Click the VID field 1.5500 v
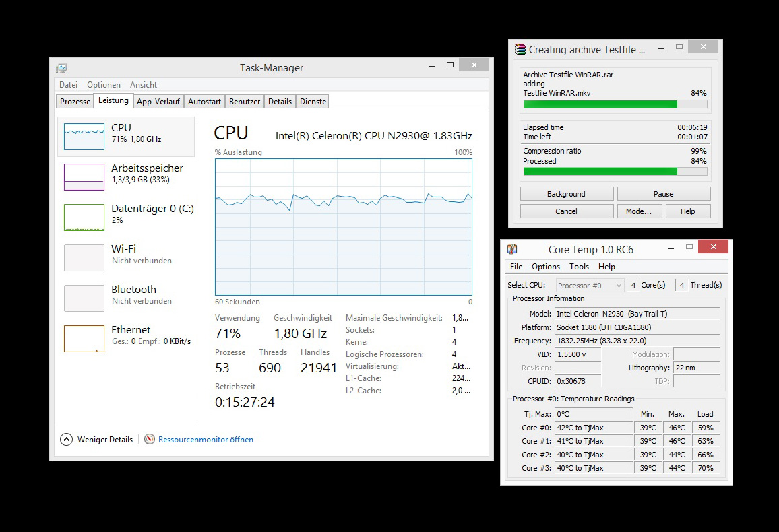779x532 pixels. click(x=578, y=354)
